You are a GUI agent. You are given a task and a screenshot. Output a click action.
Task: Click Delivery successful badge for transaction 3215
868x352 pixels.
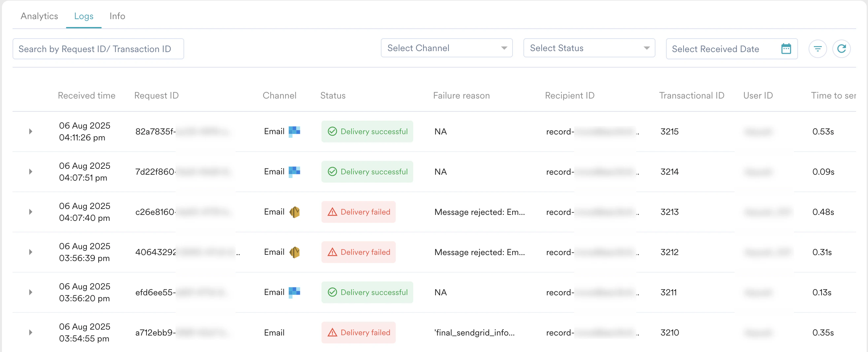coord(367,131)
